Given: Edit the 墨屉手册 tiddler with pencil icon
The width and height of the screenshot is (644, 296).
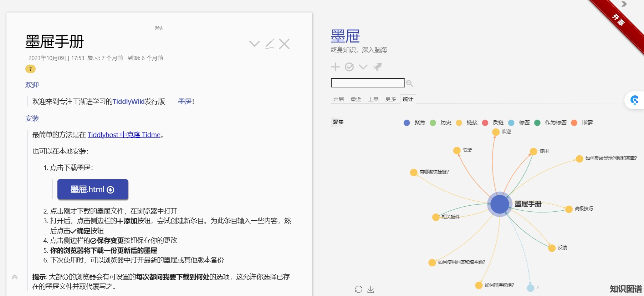Looking at the screenshot, I should [x=270, y=44].
